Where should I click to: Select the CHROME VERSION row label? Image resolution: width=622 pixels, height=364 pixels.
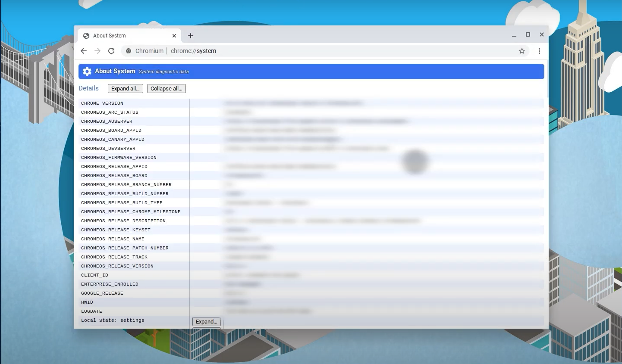[x=102, y=103]
